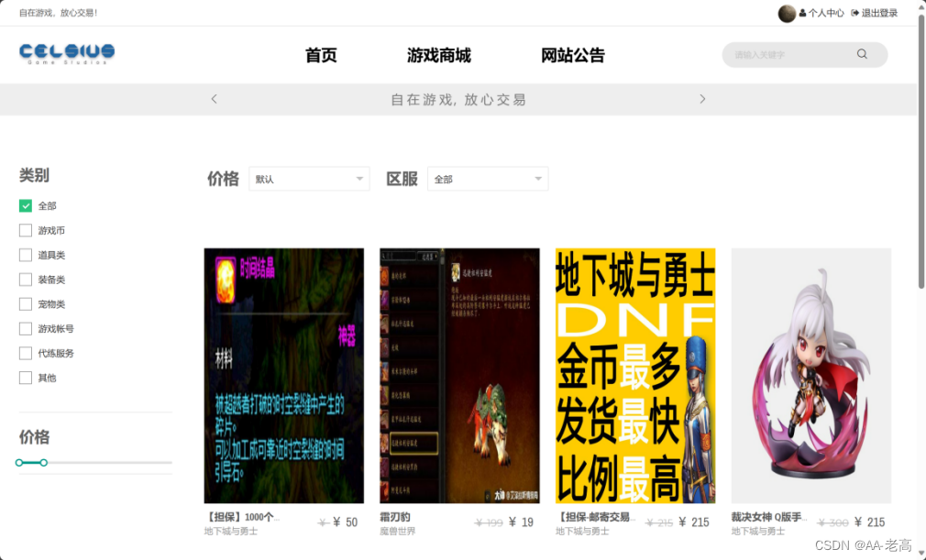This screenshot has width=926, height=560.
Task: Check the 游戏帐号 category
Action: 26,329
